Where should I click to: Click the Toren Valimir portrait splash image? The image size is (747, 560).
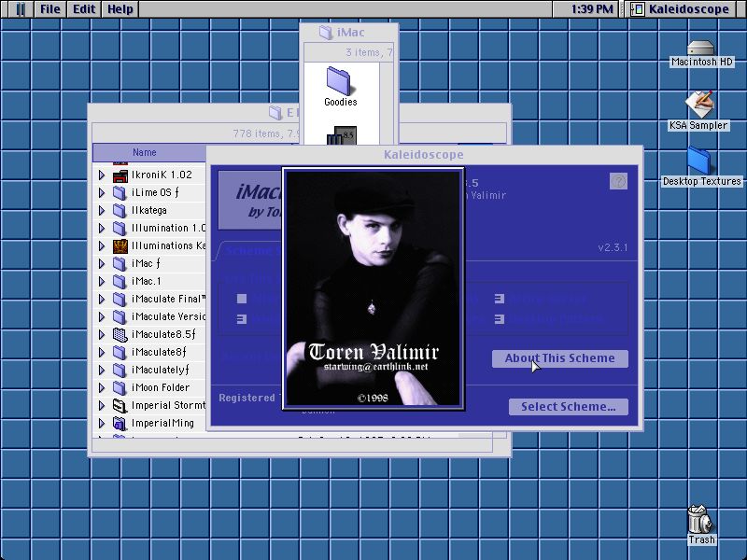(x=373, y=288)
